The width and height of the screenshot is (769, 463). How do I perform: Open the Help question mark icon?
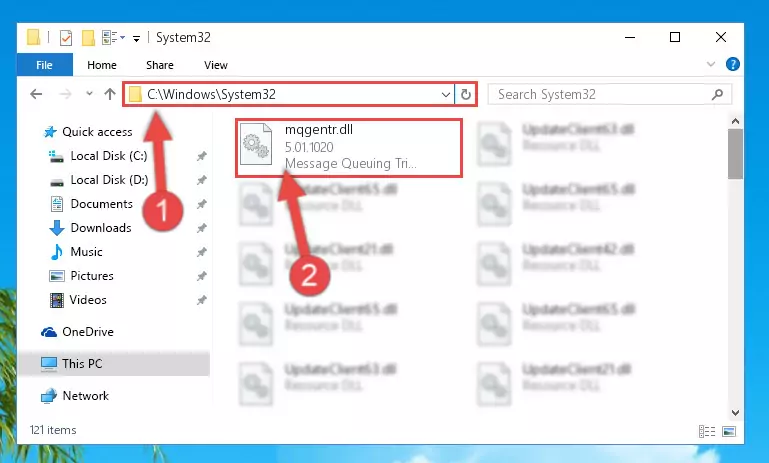point(733,64)
